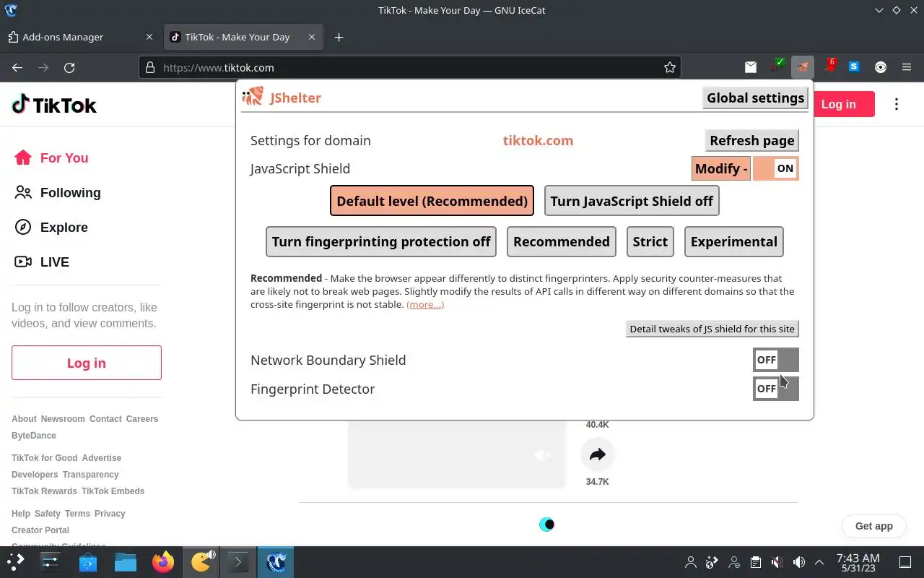924x578 pixels.
Task: Click Turn fingerprinting protection off
Action: [381, 241]
